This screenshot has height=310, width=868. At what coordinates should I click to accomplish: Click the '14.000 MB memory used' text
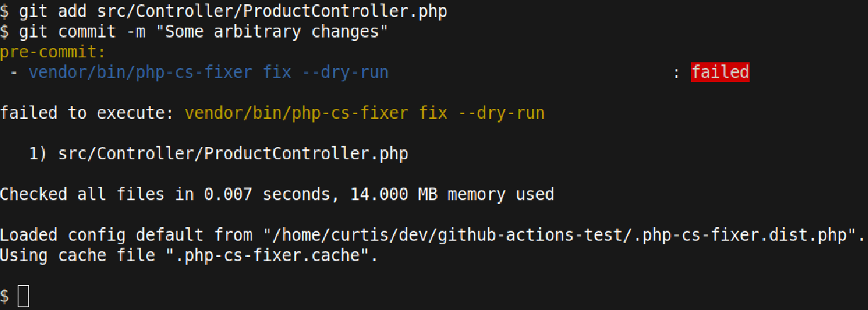(x=452, y=194)
